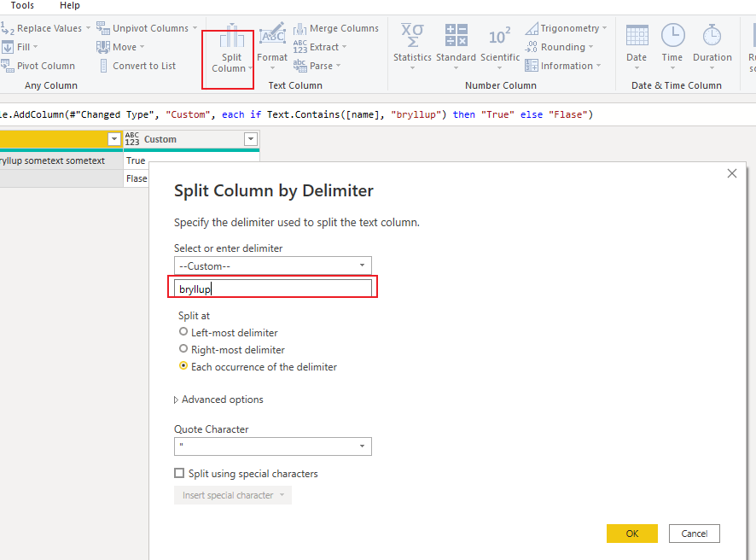Click the Insert special character button

(233, 495)
